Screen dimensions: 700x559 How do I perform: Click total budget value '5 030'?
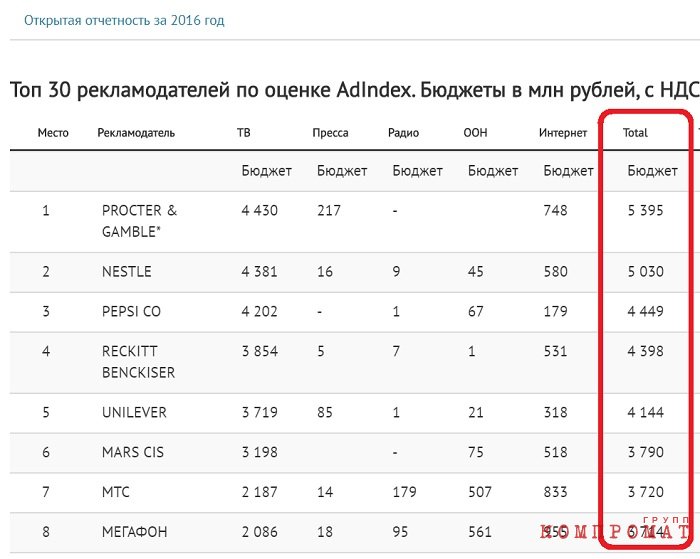point(646,271)
